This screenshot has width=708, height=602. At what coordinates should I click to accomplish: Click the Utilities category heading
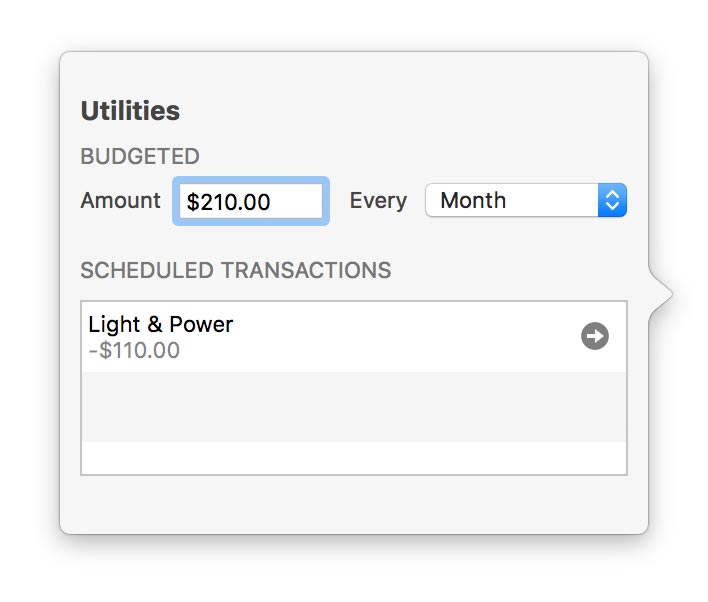pos(130,110)
